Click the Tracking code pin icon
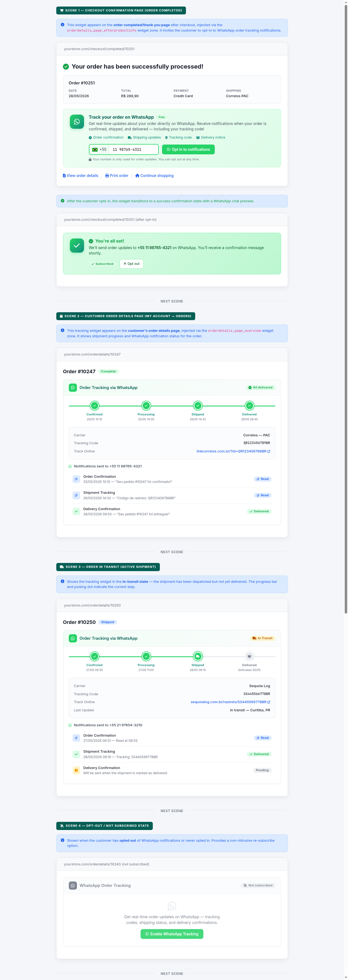The image size is (348, 980). click(166, 138)
